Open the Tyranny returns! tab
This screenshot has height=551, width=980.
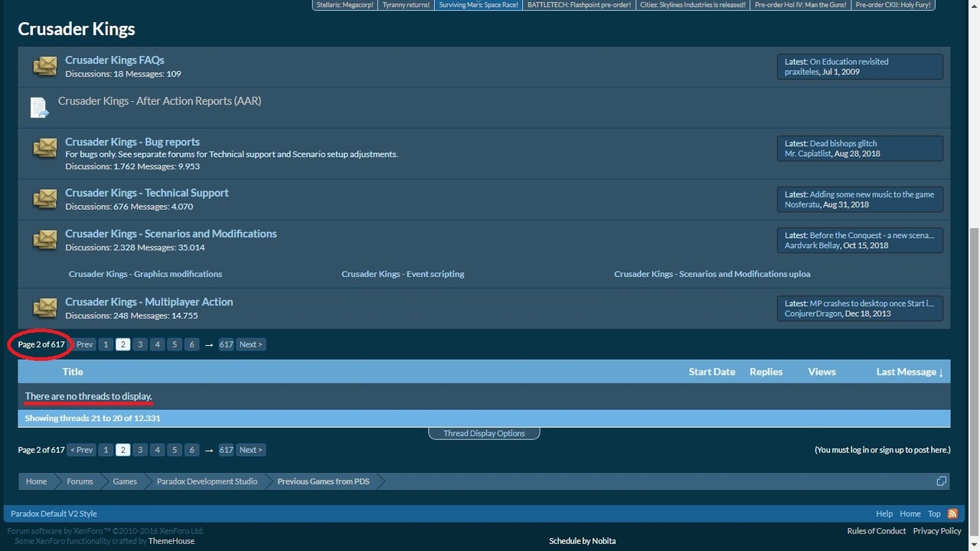click(x=407, y=5)
